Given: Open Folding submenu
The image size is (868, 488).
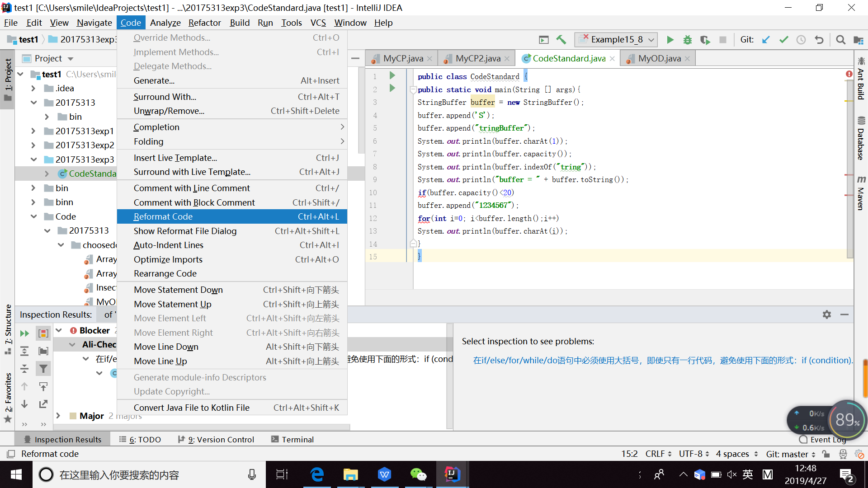Looking at the screenshot, I should [232, 142].
